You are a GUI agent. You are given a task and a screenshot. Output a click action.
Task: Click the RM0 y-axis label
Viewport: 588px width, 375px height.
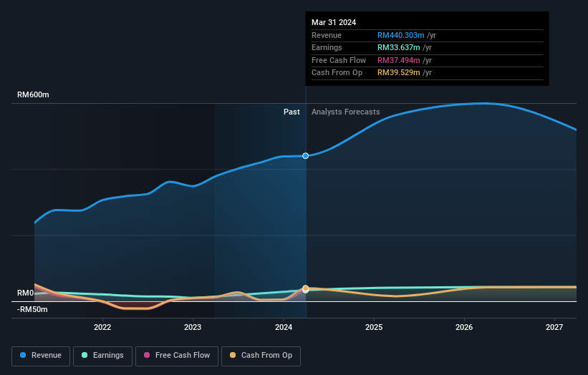pos(26,293)
